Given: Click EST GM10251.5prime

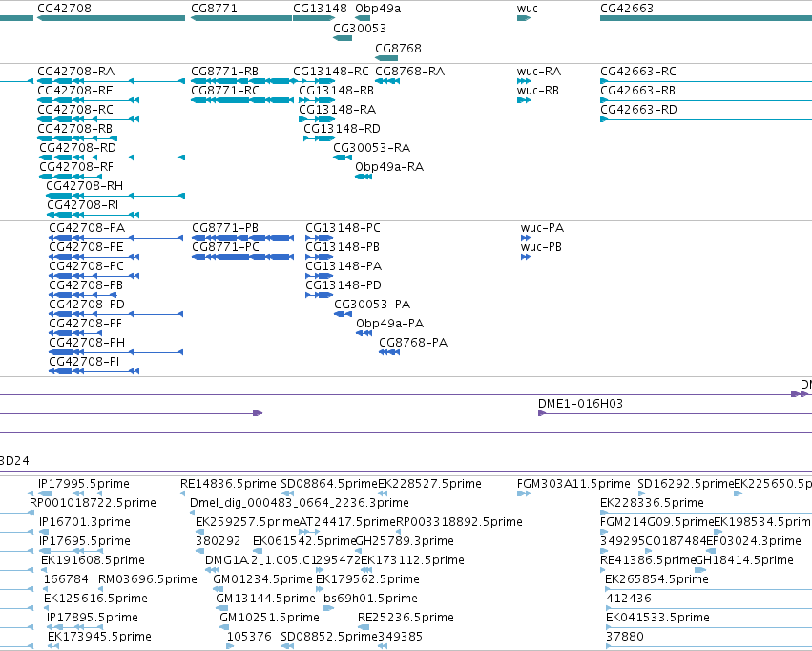Looking at the screenshot, I should tap(269, 618).
